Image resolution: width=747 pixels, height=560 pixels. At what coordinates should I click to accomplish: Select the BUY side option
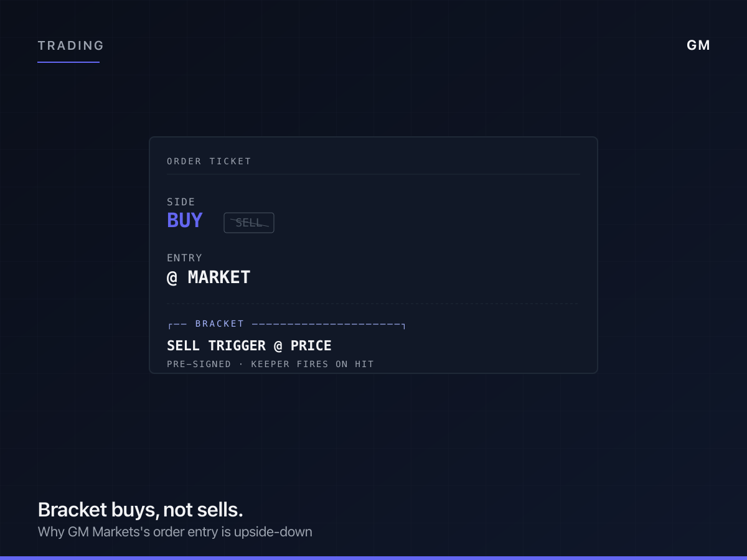[x=185, y=221]
